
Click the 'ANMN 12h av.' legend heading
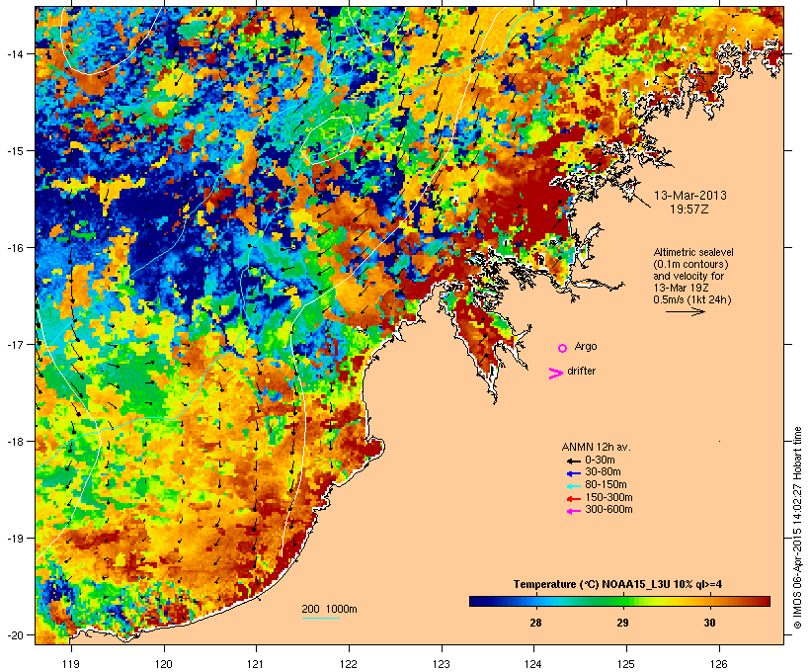click(596, 447)
